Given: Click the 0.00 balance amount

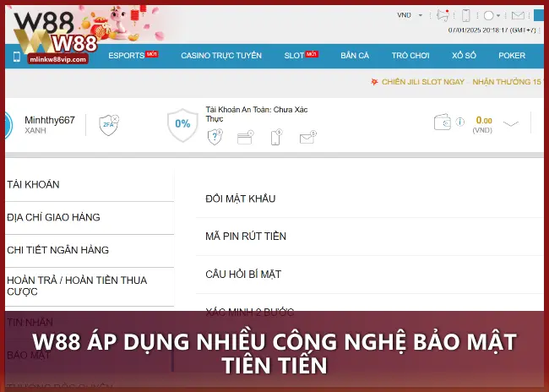Looking at the screenshot, I should 484,121.
